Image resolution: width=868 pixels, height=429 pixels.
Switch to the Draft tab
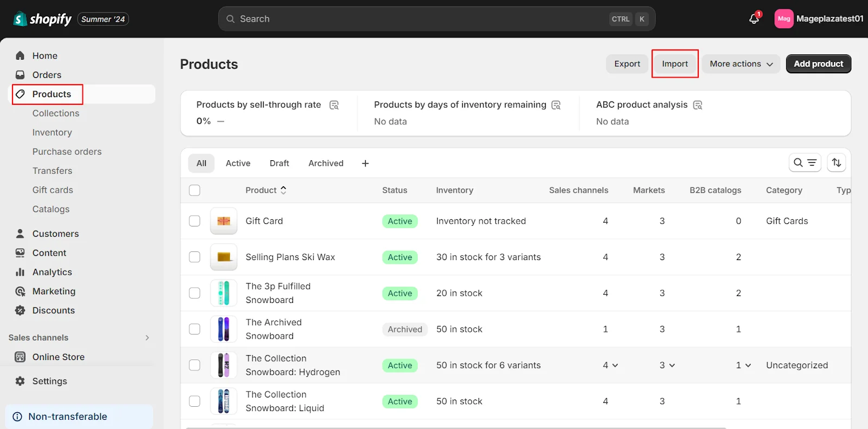[x=279, y=163]
